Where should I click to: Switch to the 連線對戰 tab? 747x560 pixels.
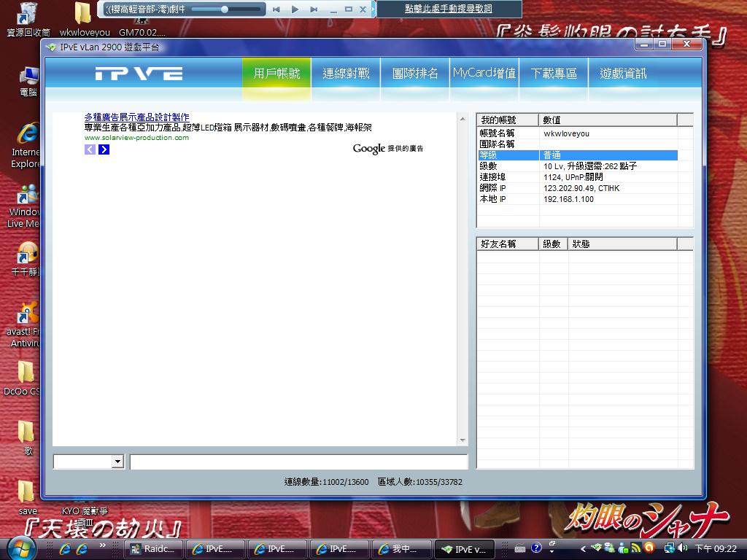point(346,74)
